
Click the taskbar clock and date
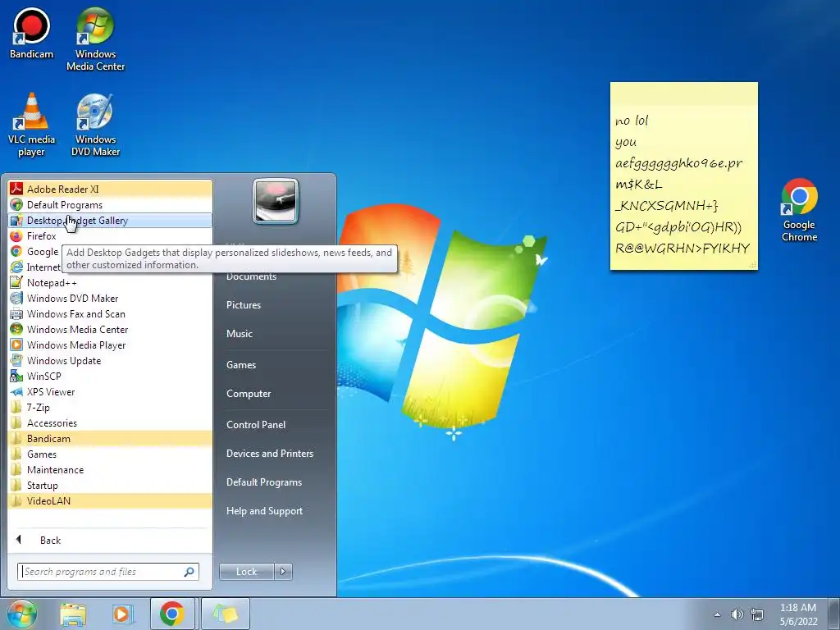coord(798,614)
